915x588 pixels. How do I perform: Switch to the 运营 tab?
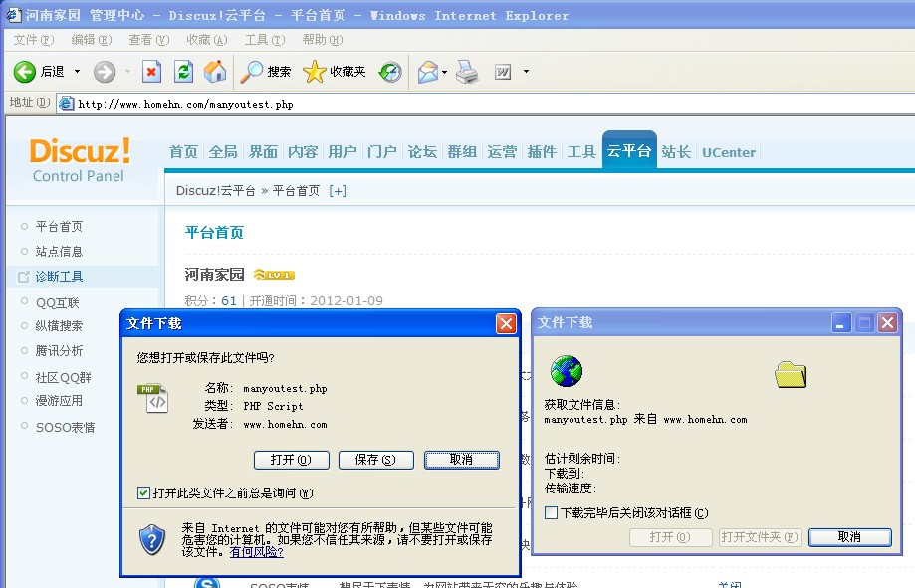pyautogui.click(x=501, y=152)
